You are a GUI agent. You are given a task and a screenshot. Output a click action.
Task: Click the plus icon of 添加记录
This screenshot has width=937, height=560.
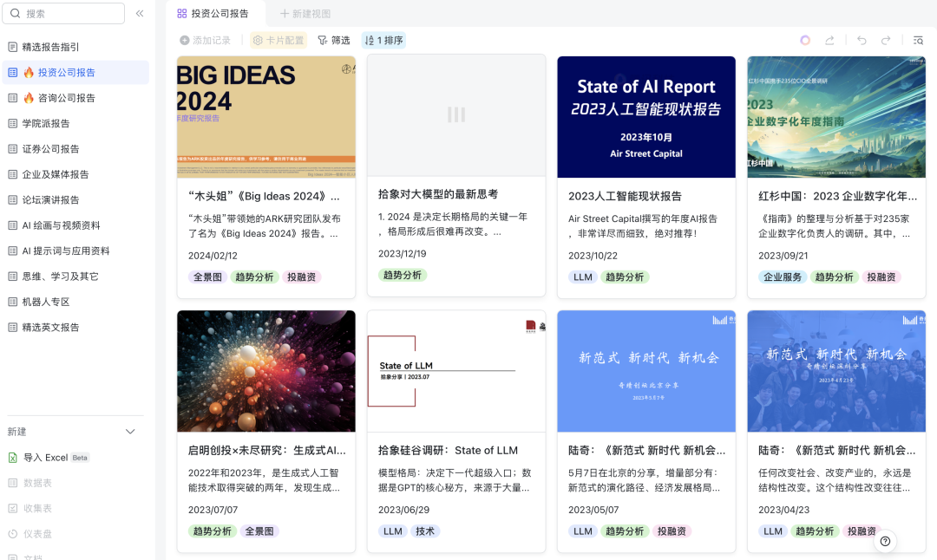pos(185,40)
